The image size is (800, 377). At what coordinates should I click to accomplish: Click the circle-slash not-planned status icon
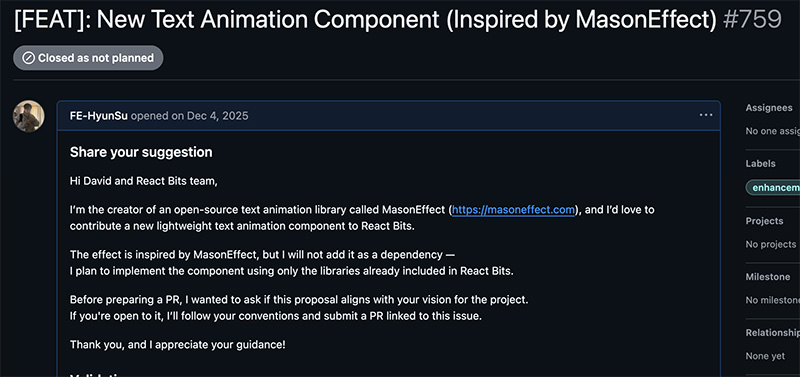29,58
